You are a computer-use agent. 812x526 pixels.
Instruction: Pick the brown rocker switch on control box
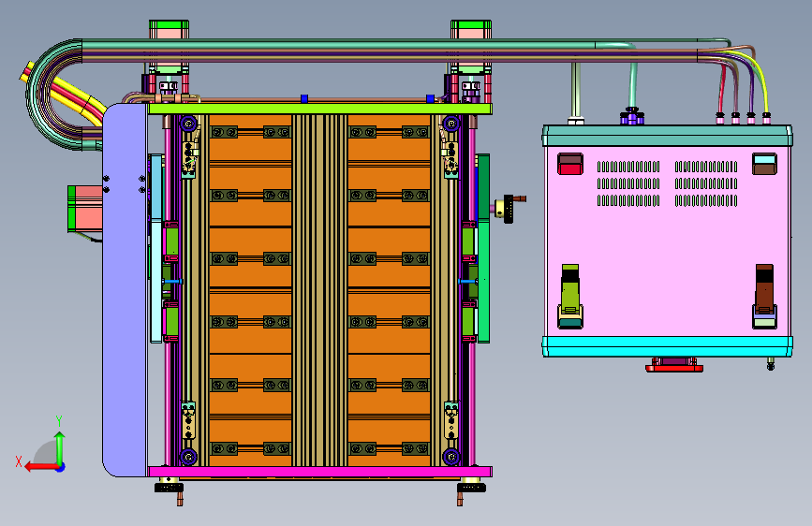tap(764, 164)
